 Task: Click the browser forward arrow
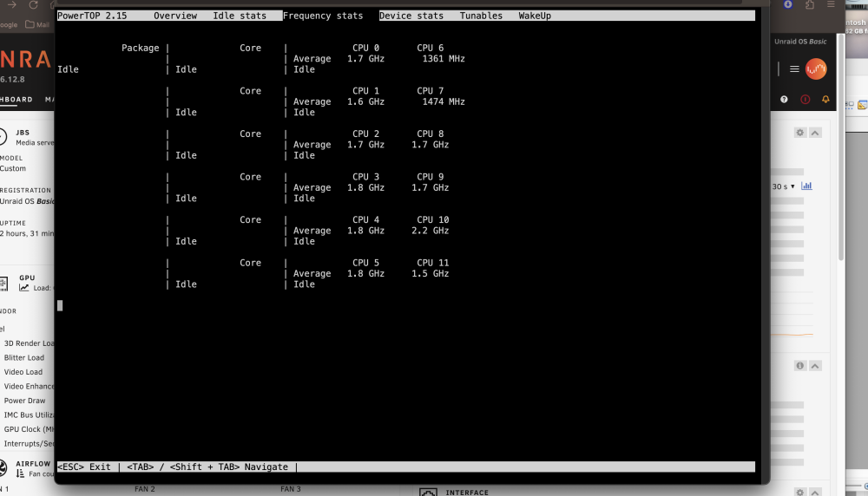coord(11,5)
